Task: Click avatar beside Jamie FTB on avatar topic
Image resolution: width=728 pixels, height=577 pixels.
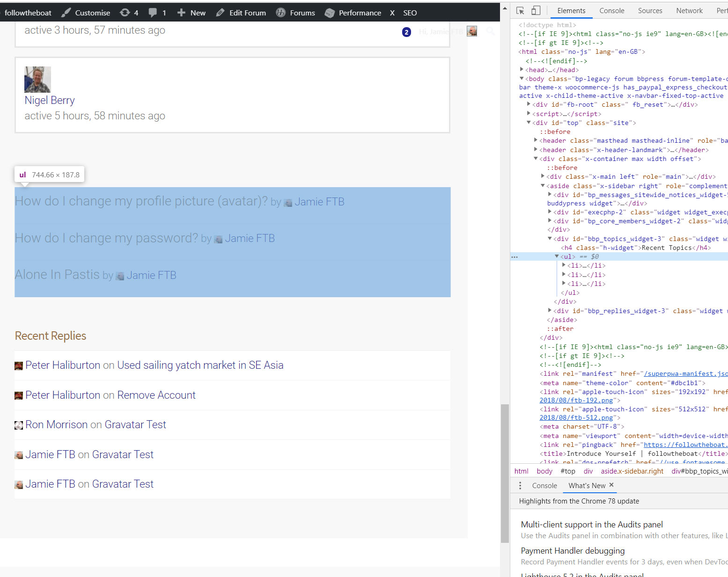Action: pyautogui.click(x=288, y=203)
